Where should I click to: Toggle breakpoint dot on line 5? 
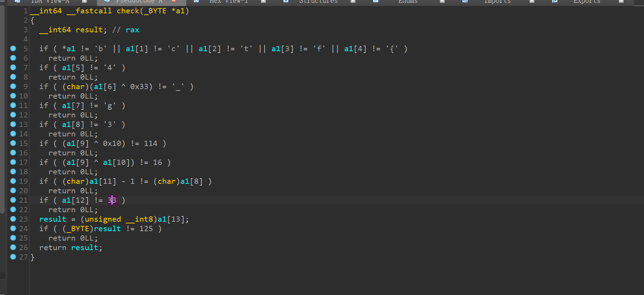13,48
